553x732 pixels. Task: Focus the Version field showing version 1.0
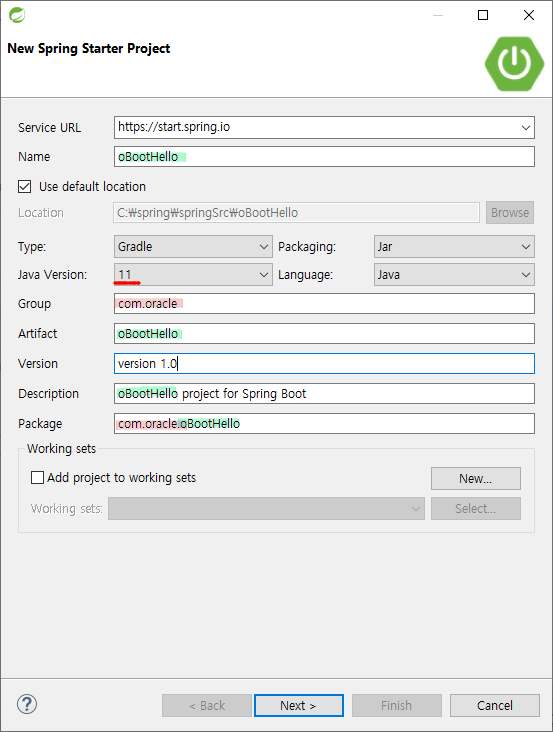324,364
